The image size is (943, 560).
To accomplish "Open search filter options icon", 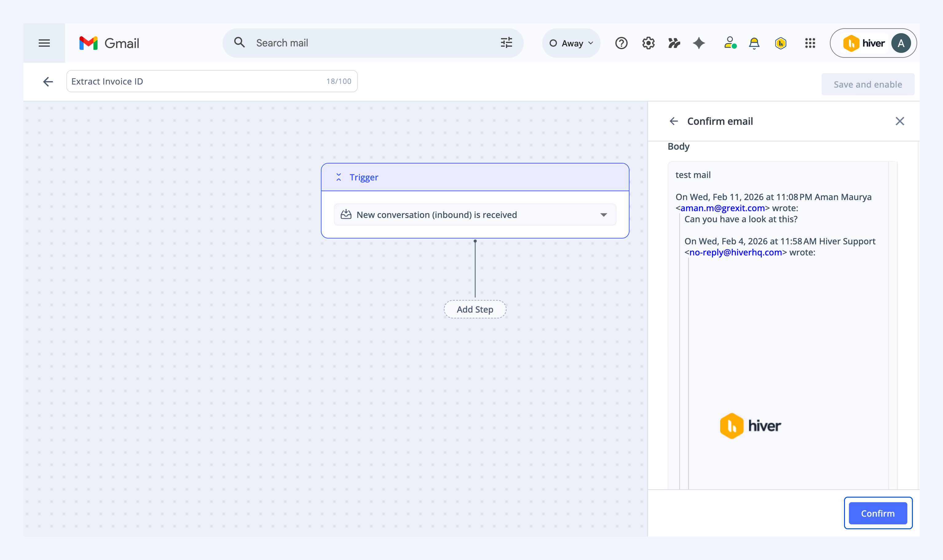I will (x=507, y=43).
